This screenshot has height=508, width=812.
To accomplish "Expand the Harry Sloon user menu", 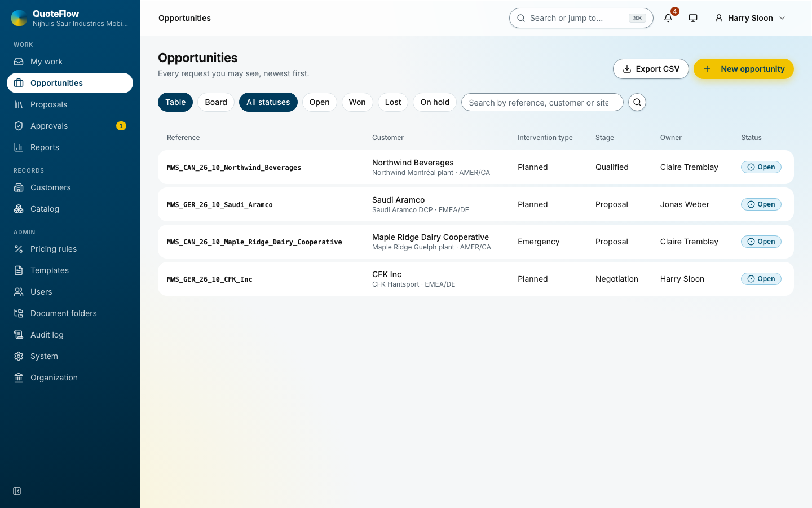I will (x=750, y=18).
